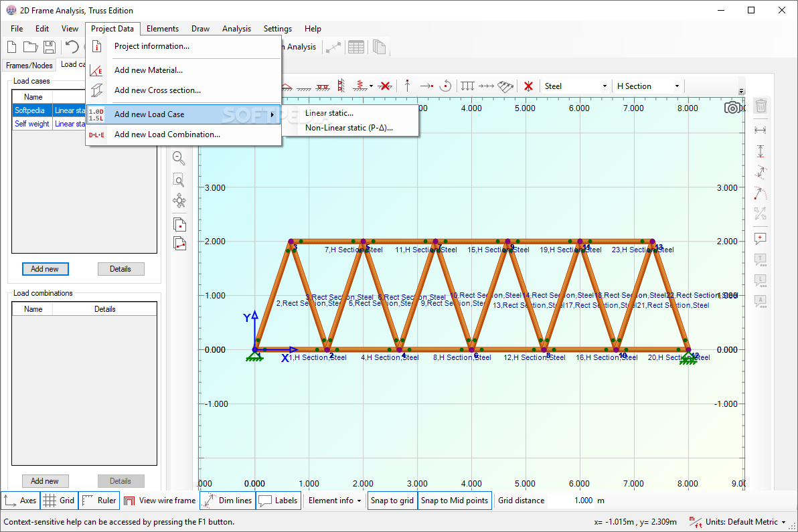Add a vertical nodal force load
Viewport: 798px width, 532px height.
pos(407,86)
